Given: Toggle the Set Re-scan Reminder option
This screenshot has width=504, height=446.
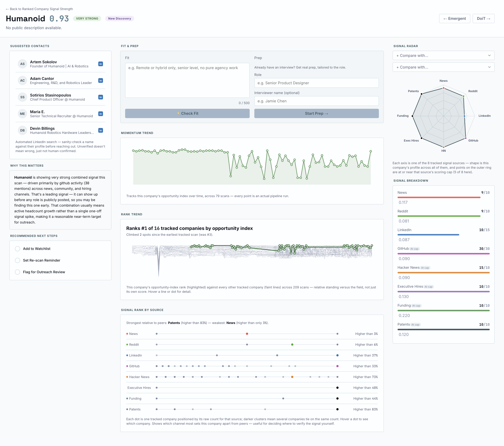Looking at the screenshot, I should coord(17,260).
